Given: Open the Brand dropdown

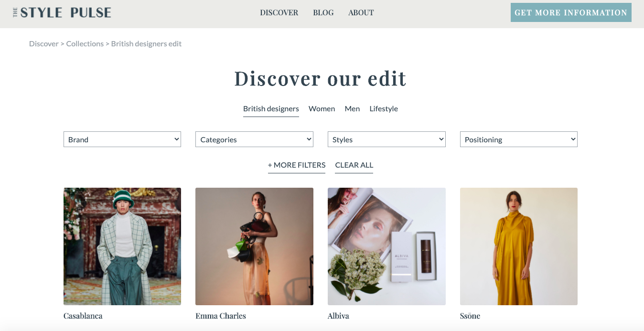Looking at the screenshot, I should [x=122, y=139].
